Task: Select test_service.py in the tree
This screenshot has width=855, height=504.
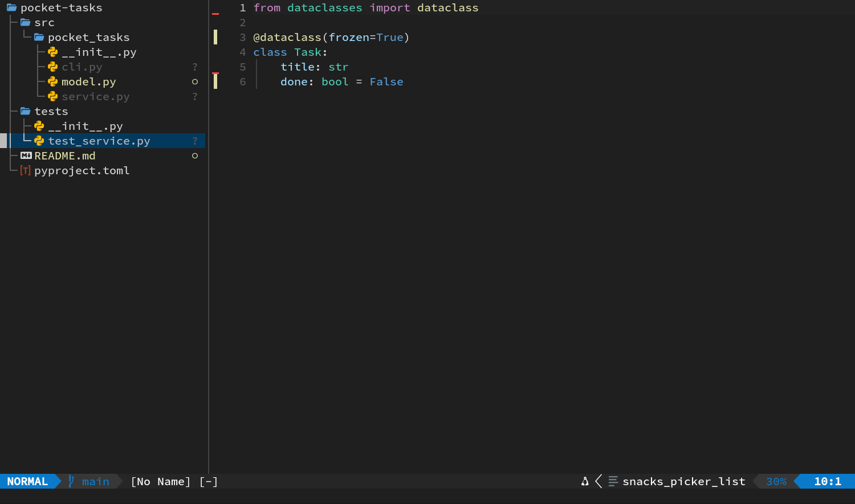Action: point(99,141)
